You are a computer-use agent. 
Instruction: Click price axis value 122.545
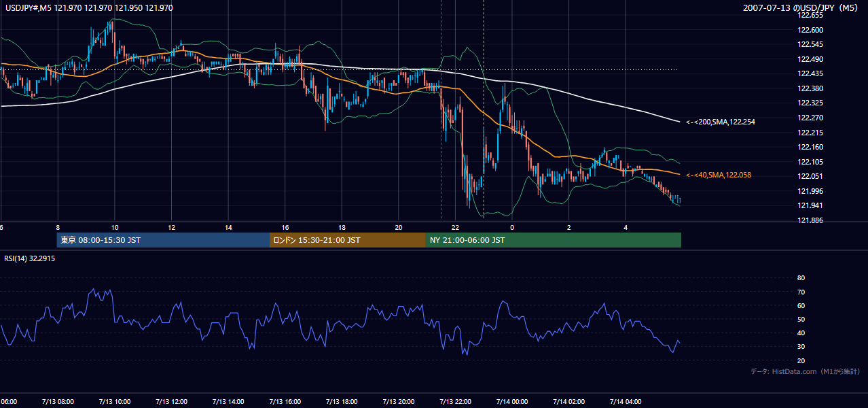811,44
